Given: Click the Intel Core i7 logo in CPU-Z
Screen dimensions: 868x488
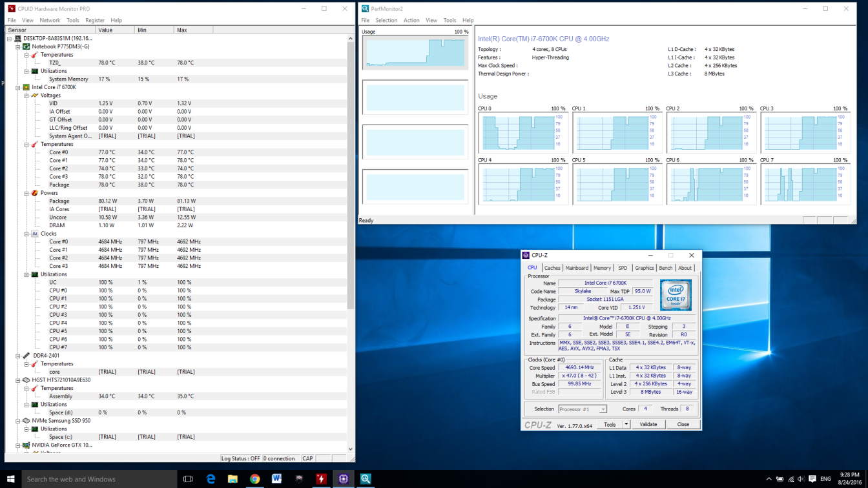Looking at the screenshot, I should (676, 295).
